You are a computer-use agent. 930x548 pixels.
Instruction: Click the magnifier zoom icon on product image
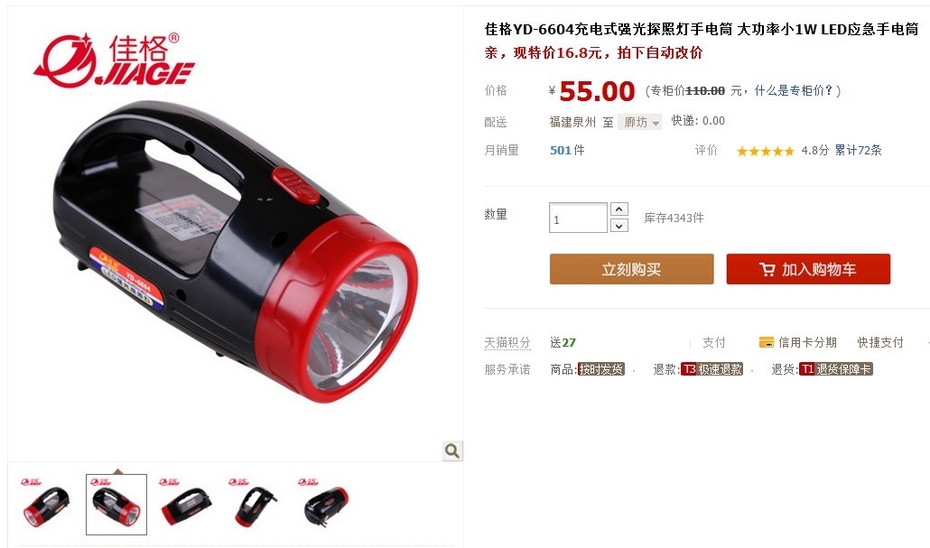click(452, 451)
